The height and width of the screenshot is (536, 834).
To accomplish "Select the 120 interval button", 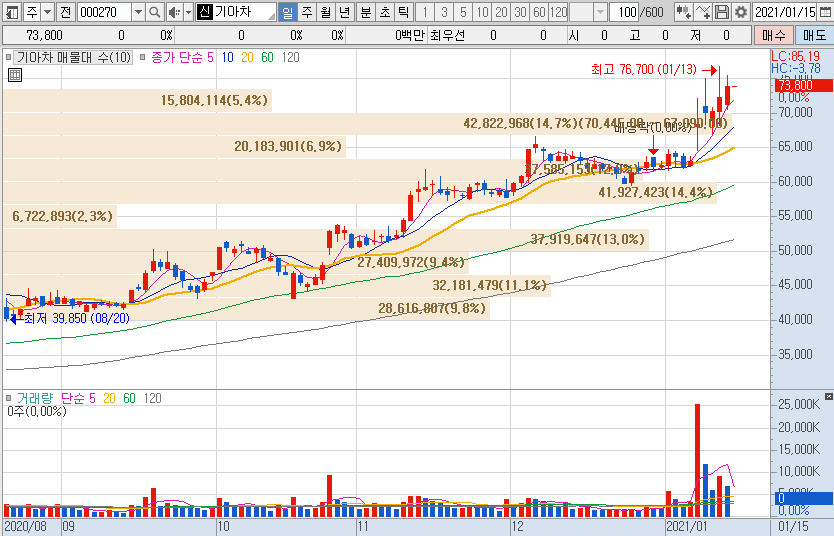I will 558,12.
